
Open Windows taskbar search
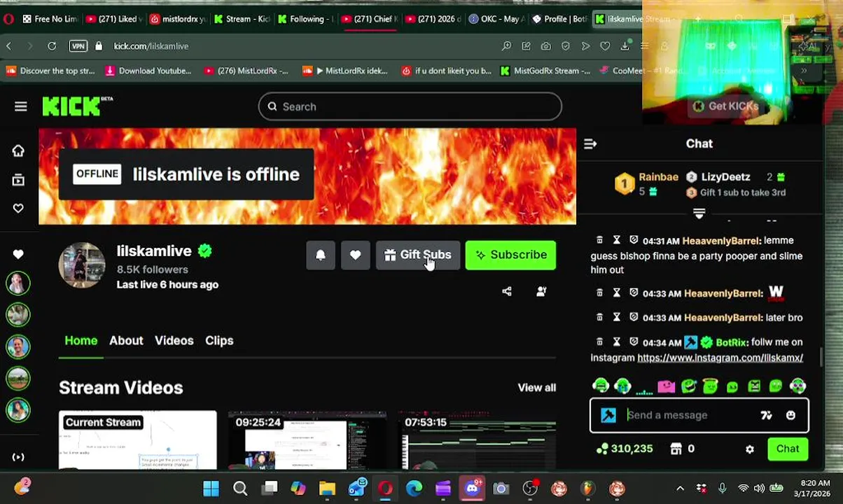point(240,489)
